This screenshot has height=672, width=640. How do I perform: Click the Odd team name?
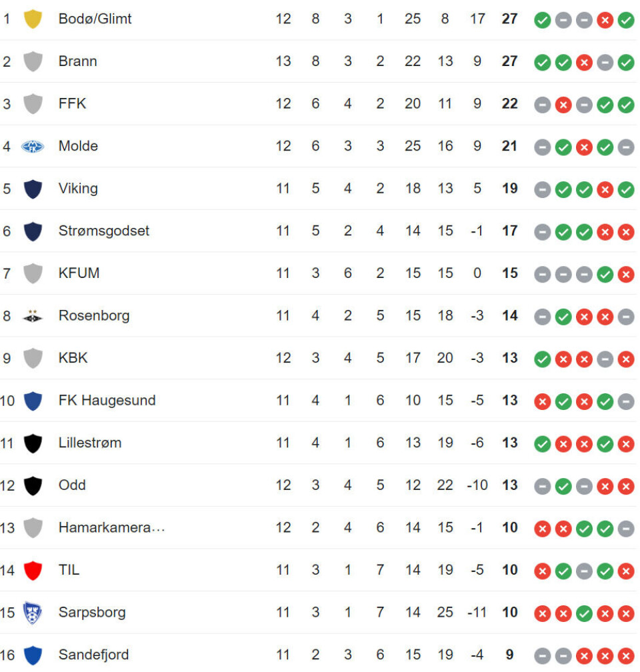click(x=72, y=485)
